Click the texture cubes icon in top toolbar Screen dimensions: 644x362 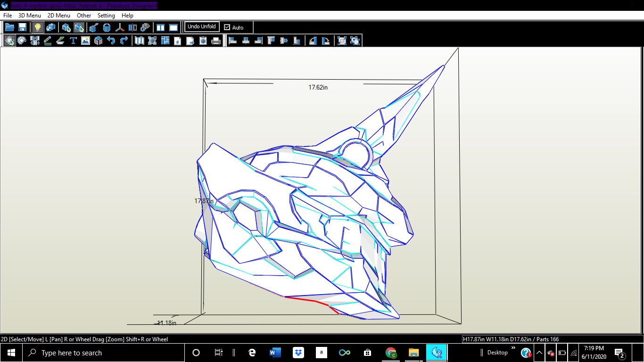point(50,27)
